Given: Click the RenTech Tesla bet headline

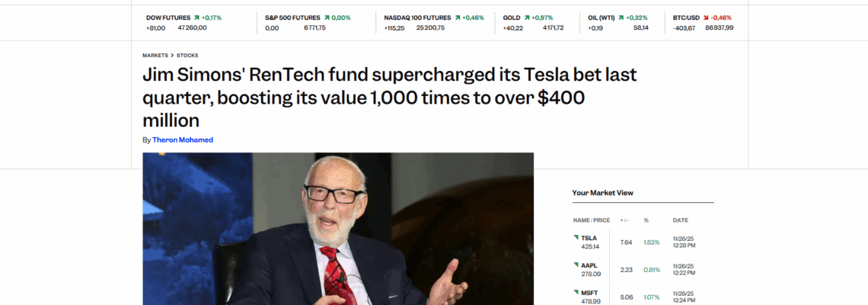Looking at the screenshot, I should click(x=388, y=98).
